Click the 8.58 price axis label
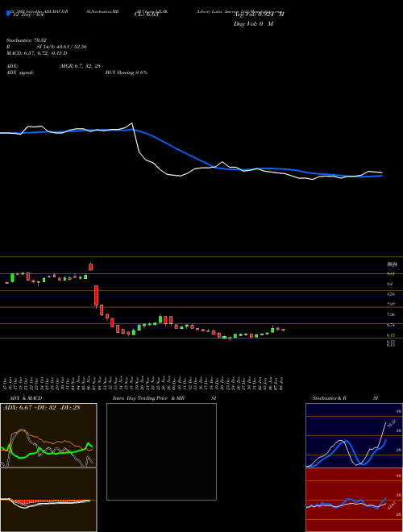This screenshot has width=403, height=532. (x=391, y=294)
